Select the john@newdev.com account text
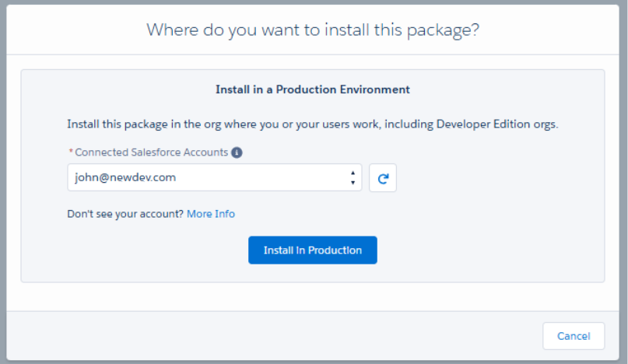Viewport: 628px width, 364px height. pyautogui.click(x=125, y=177)
